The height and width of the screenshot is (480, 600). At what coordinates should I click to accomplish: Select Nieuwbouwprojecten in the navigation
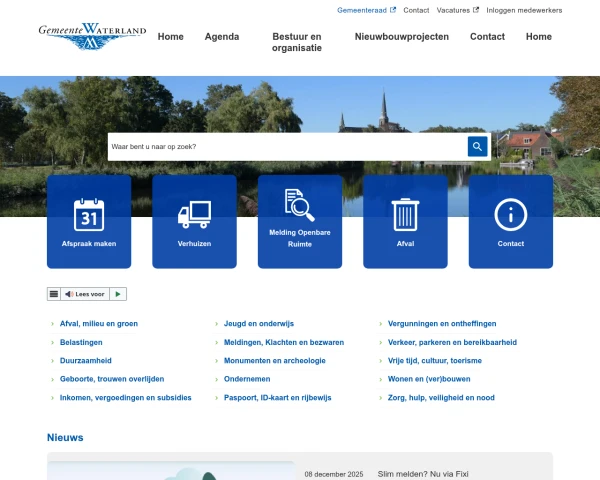tap(402, 37)
